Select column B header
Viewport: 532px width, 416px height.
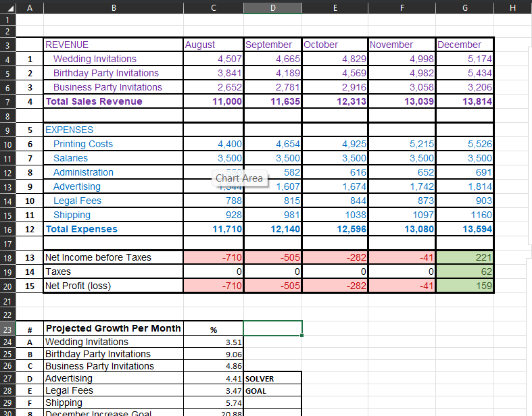coord(114,7)
